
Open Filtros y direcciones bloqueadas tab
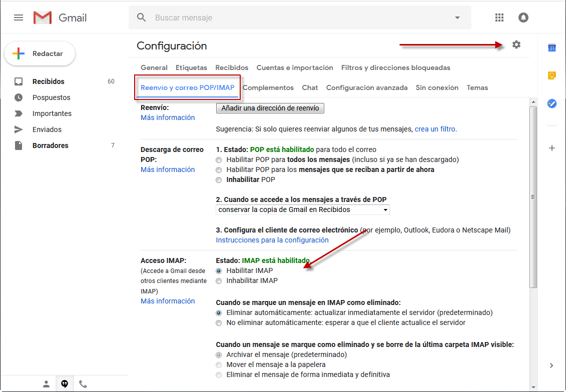pyautogui.click(x=396, y=68)
